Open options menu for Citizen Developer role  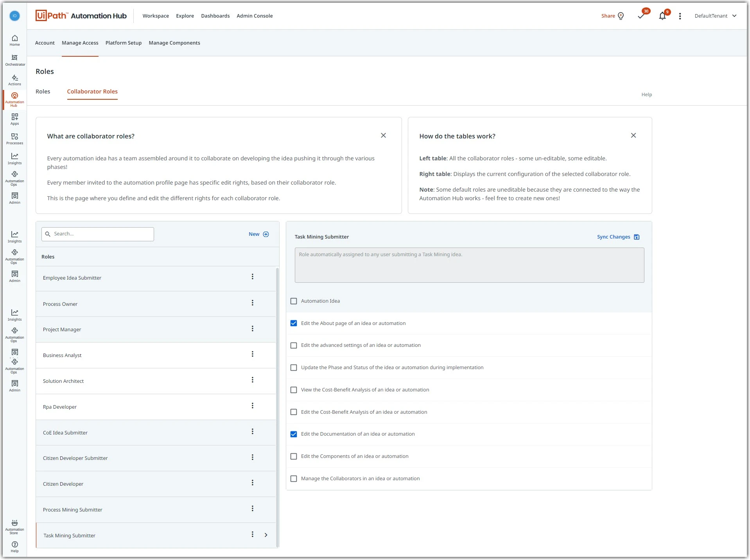(253, 483)
